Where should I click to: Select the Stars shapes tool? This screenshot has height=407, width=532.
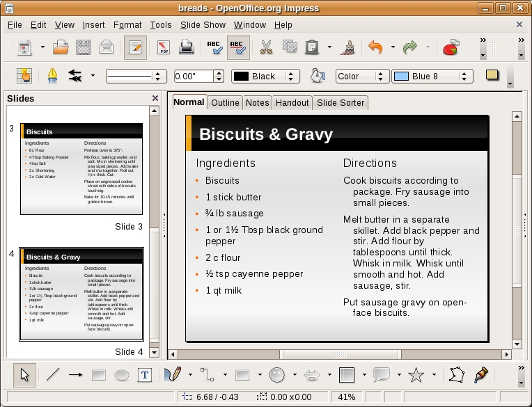click(416, 375)
